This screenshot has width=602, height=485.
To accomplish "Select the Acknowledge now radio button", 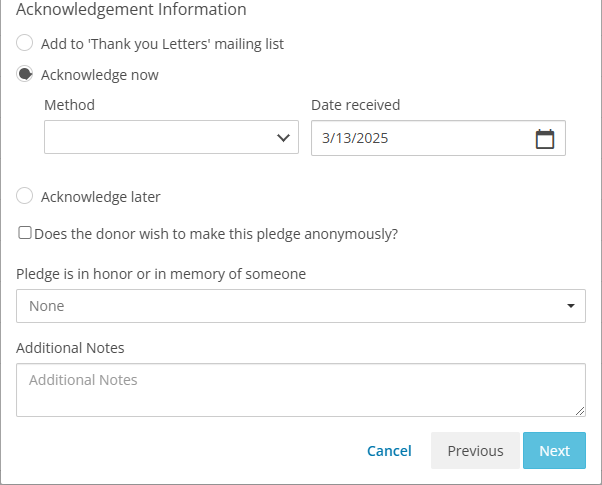I will pyautogui.click(x=25, y=74).
